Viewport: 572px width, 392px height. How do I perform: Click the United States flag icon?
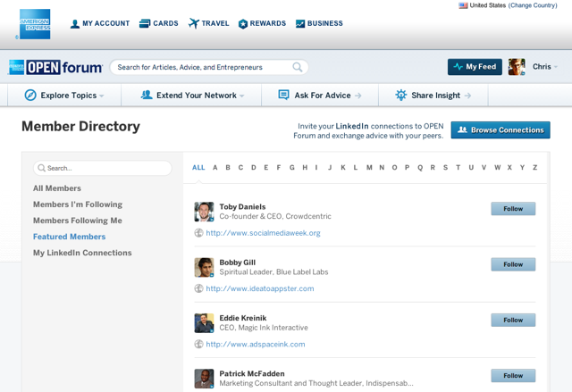[x=463, y=5]
